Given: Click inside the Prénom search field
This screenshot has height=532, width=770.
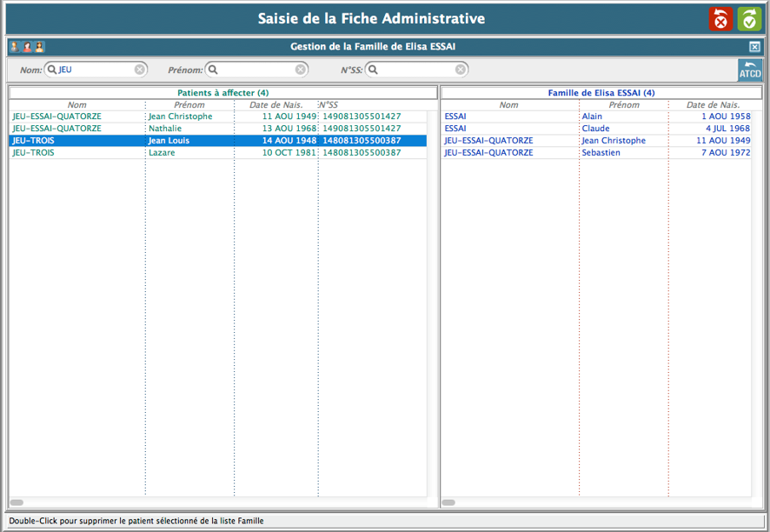Looking at the screenshot, I should [x=256, y=70].
